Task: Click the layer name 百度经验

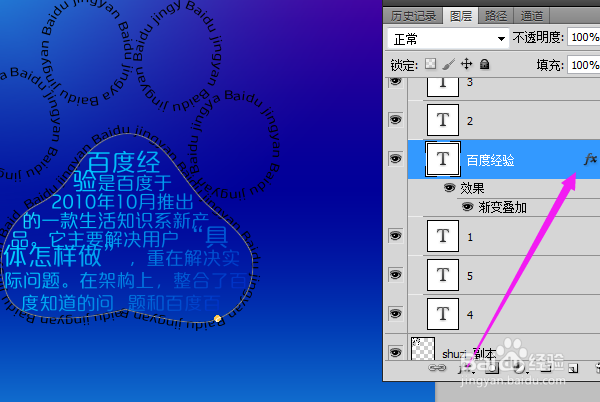Action: [x=490, y=160]
